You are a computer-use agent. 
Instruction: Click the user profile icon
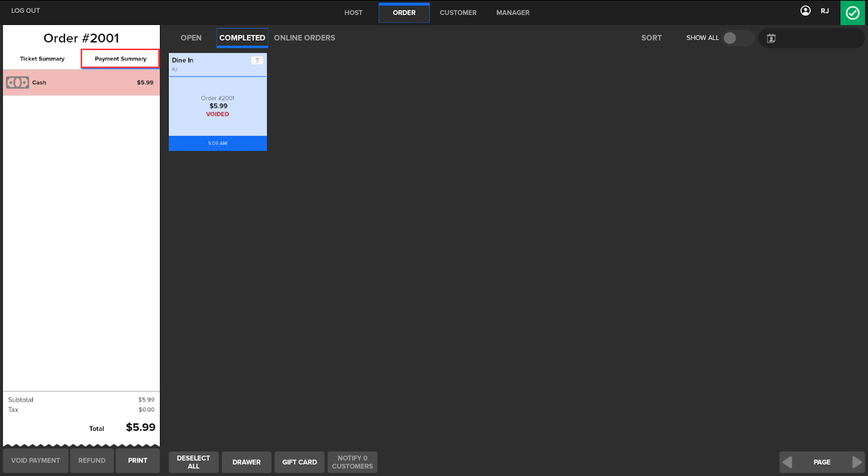tap(806, 11)
